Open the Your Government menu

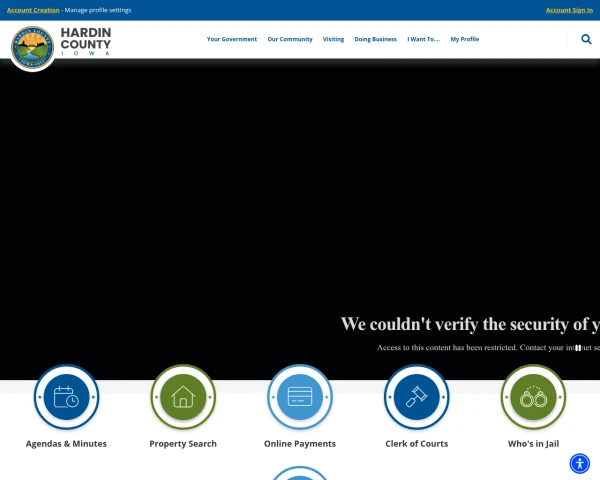tap(232, 39)
